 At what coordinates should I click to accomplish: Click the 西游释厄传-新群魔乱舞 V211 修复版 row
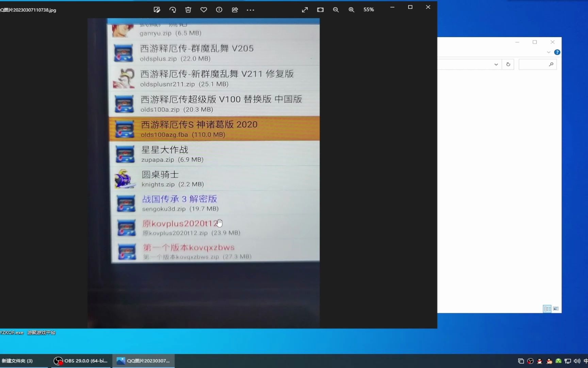[214, 78]
